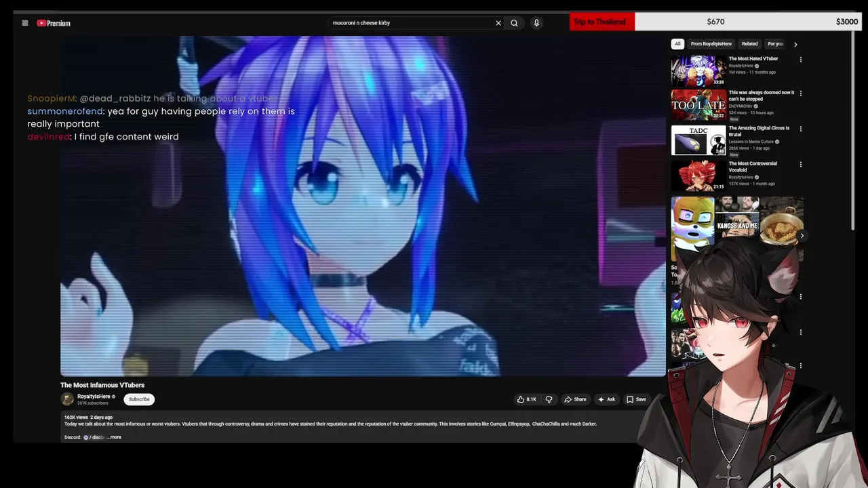
Task: Open options for The Most Hated VTuber
Action: point(801,60)
